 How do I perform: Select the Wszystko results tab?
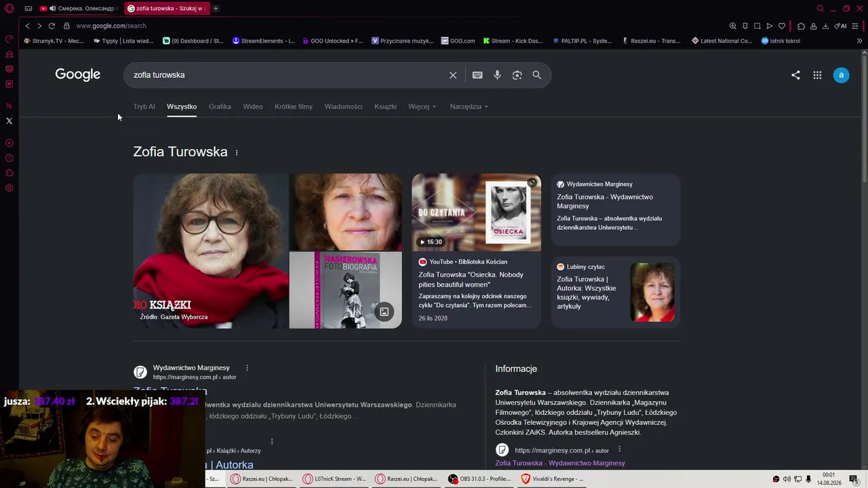(182, 106)
